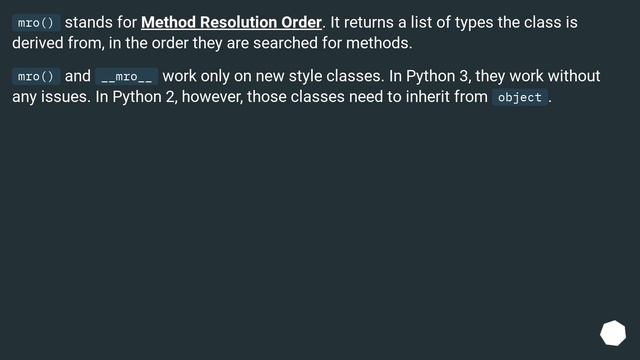This screenshot has height=360, width=640.
Task: Click the mro() code chip before "and"
Action: point(36,76)
